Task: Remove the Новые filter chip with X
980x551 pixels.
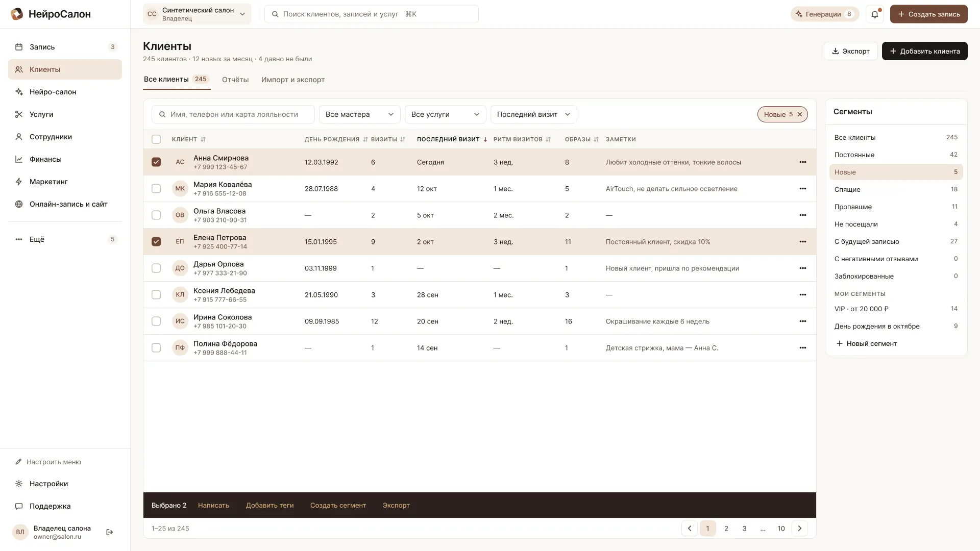Action: click(800, 114)
